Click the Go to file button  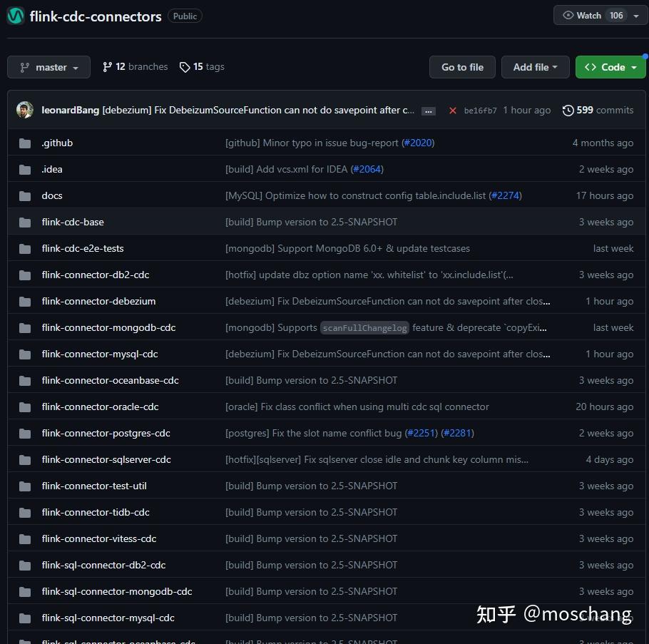(462, 67)
